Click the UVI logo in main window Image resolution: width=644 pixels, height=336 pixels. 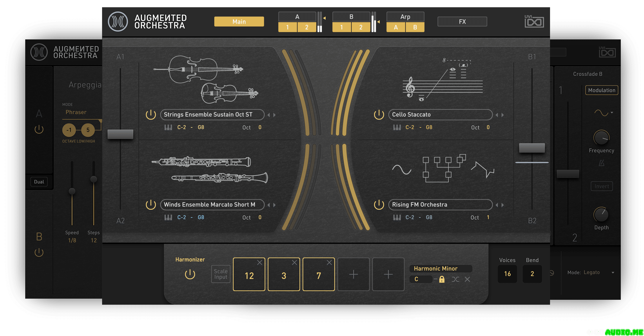click(534, 21)
